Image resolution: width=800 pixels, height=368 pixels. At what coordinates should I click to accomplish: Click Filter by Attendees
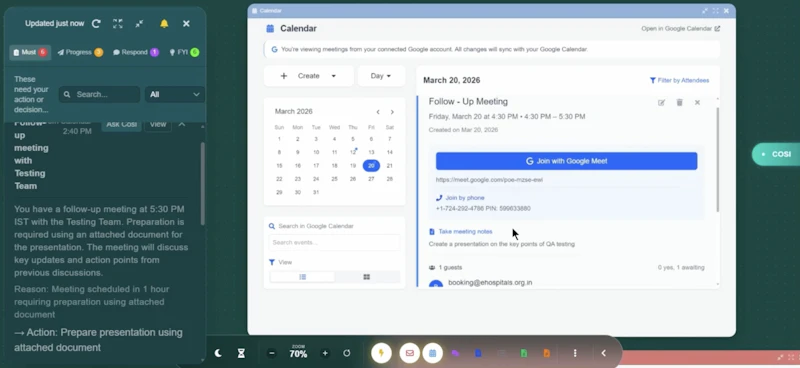679,80
